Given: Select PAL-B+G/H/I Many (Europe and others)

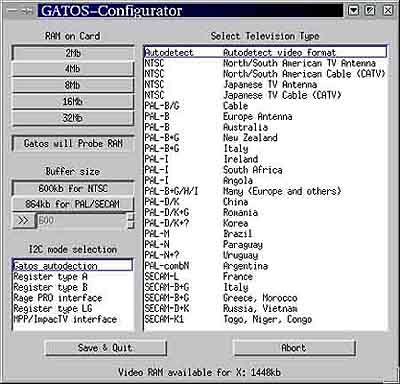Looking at the screenshot, I should coord(266,191).
